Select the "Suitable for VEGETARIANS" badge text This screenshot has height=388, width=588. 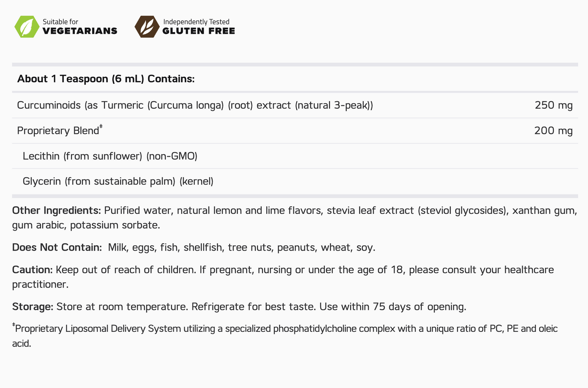(80, 27)
